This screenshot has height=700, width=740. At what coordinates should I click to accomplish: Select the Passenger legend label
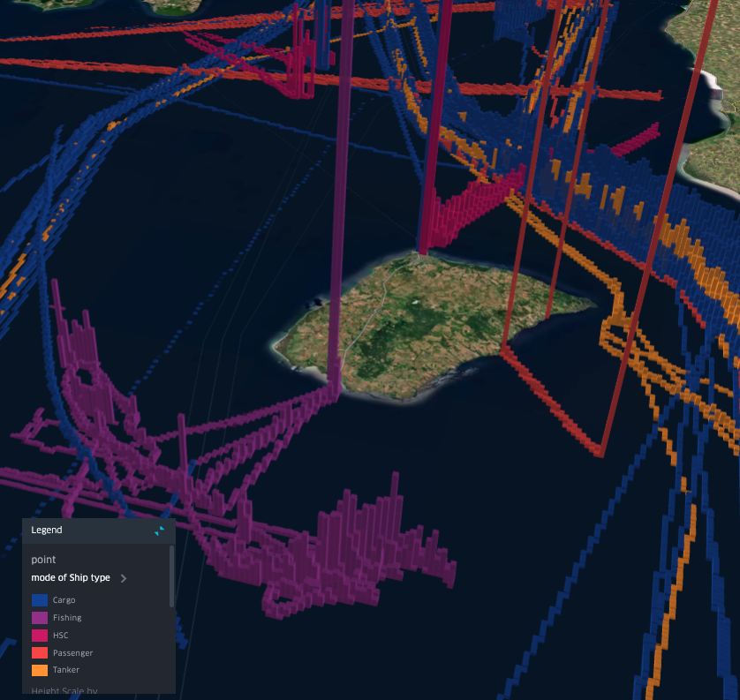pos(72,653)
